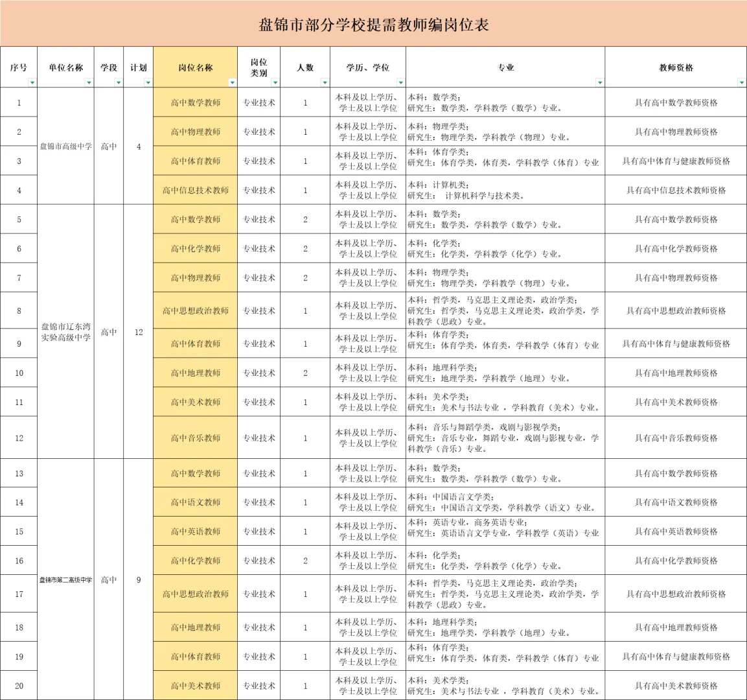Screen dimensions: 747x700
Task: Open the 学段 column filter dropdown
Action: click(119, 82)
